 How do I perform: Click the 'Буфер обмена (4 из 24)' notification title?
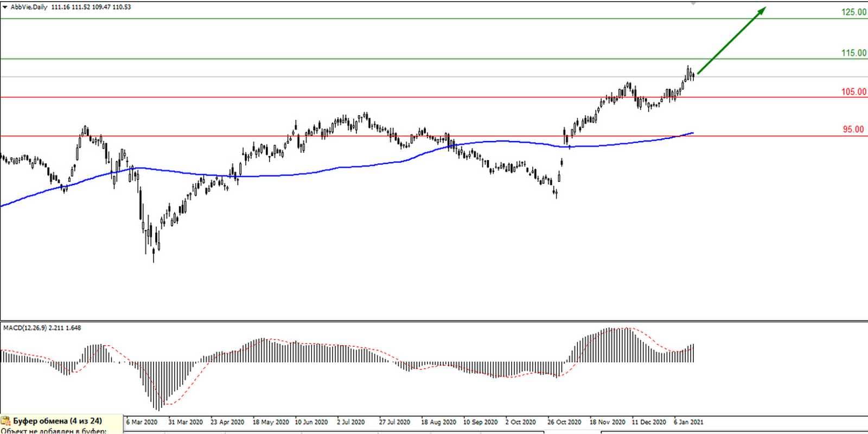pos(57,421)
